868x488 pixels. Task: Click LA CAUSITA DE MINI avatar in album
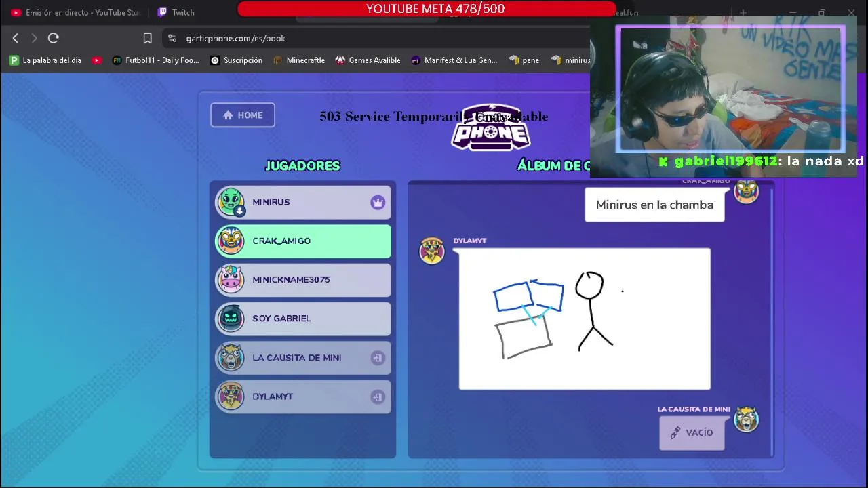(747, 420)
